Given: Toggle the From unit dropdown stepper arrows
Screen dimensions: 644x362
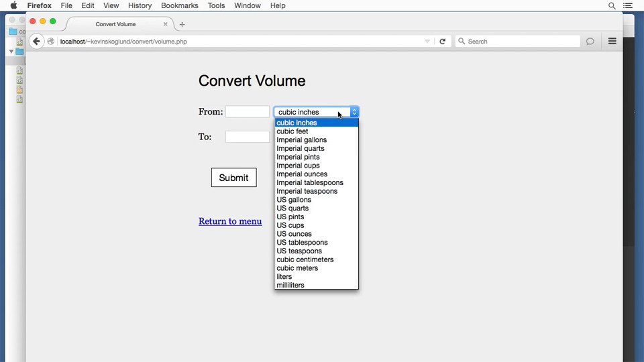Looking at the screenshot, I should [x=354, y=112].
